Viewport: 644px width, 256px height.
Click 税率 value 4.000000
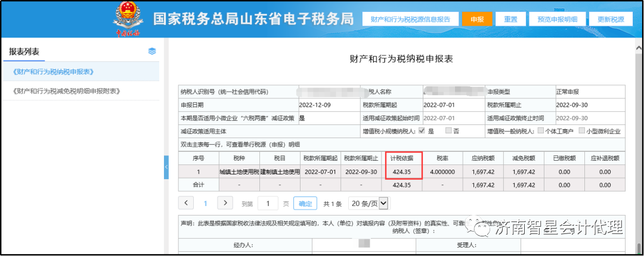442,172
